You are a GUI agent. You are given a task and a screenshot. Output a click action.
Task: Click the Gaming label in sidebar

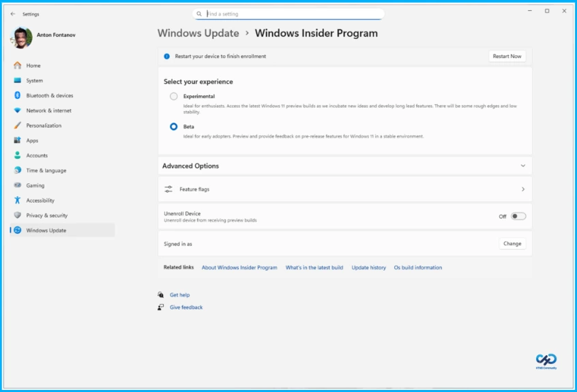(35, 185)
